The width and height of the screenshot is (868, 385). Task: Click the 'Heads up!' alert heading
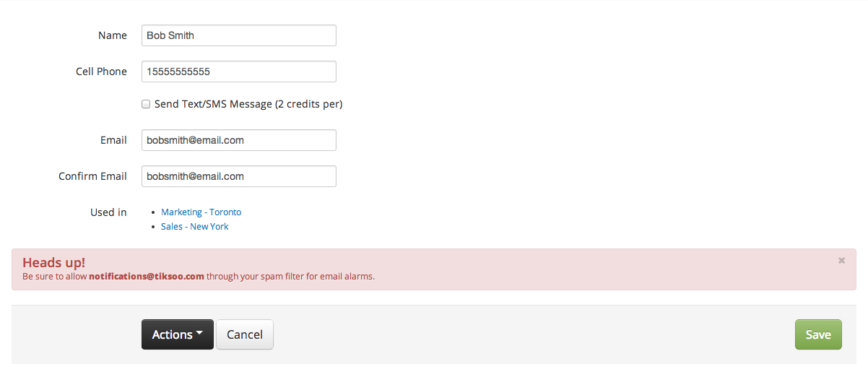[x=53, y=262]
